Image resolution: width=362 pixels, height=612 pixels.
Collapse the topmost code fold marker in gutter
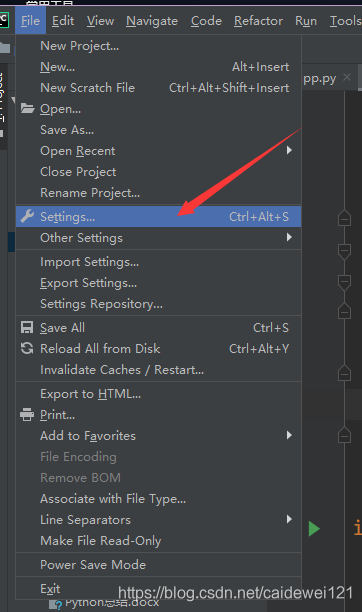[x=344, y=218]
